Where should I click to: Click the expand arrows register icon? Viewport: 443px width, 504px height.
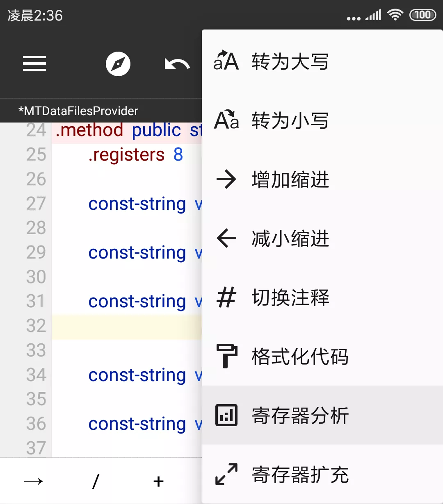click(226, 474)
